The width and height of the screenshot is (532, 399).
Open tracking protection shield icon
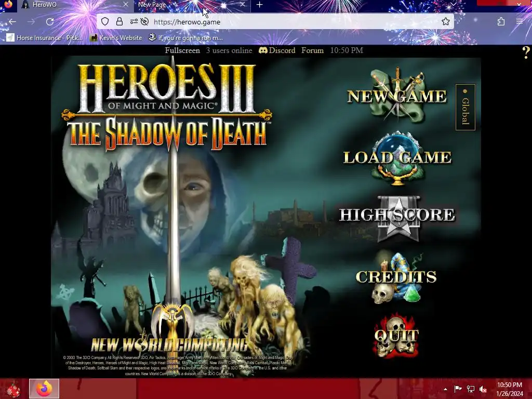point(105,22)
